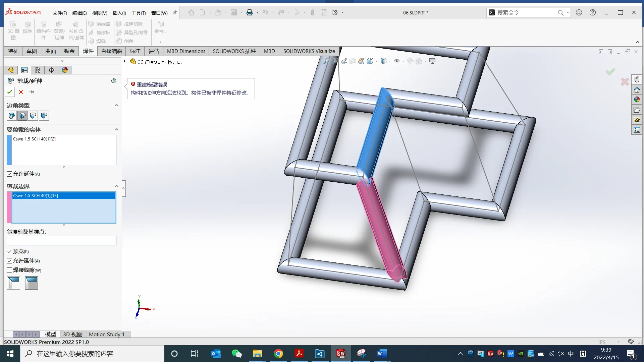Screen dimensions: 644x362
Task: Open the ConfigurationManager tab icon
Action: [38, 70]
